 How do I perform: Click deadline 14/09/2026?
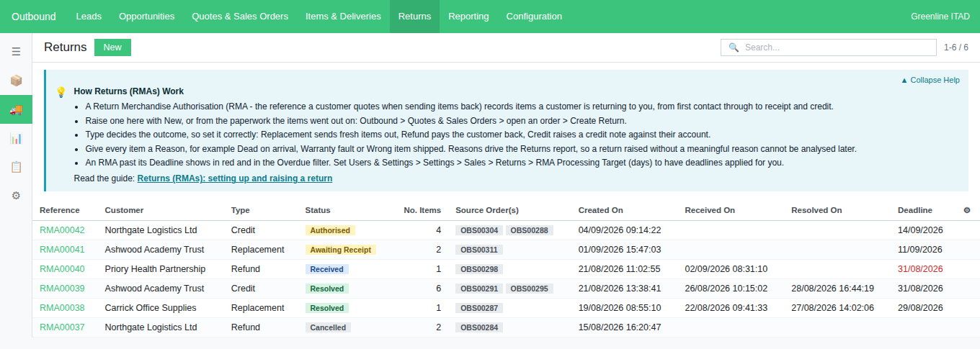(920, 230)
